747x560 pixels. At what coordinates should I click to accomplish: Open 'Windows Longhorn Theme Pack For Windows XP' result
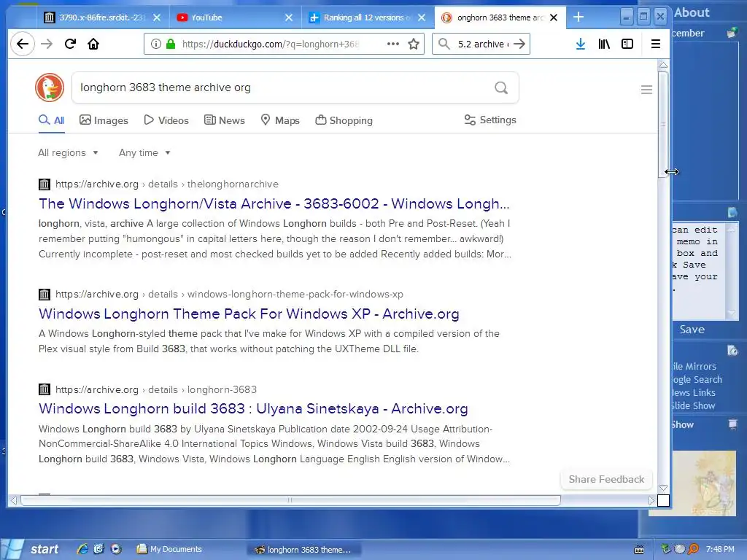click(249, 314)
